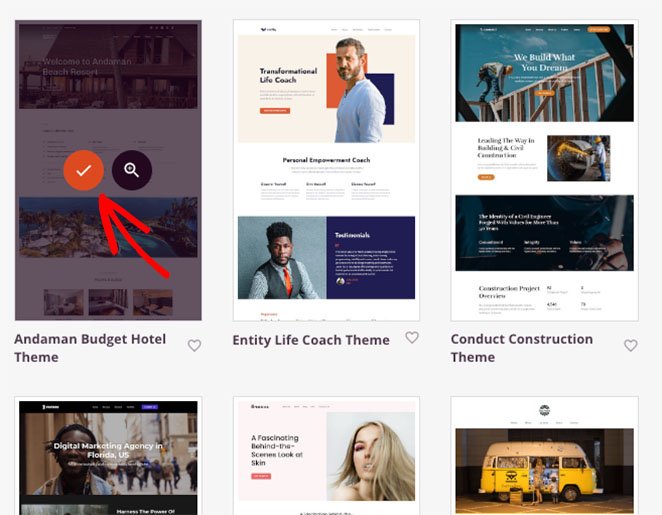Click the Conduct Construction Theme title
Image resolution: width=662 pixels, height=515 pixels.
point(522,348)
